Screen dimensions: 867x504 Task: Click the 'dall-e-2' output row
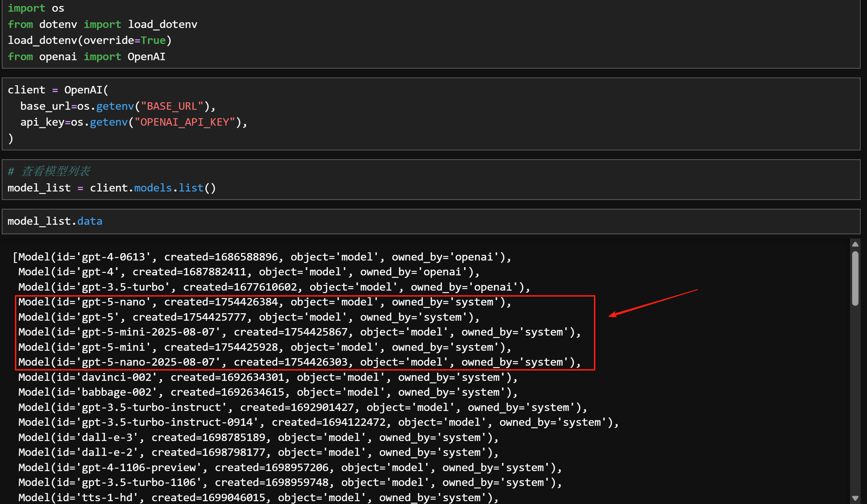tap(259, 452)
